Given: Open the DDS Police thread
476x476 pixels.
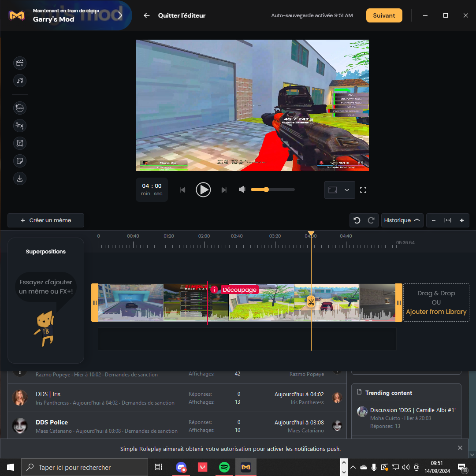Looking at the screenshot, I should [52, 422].
